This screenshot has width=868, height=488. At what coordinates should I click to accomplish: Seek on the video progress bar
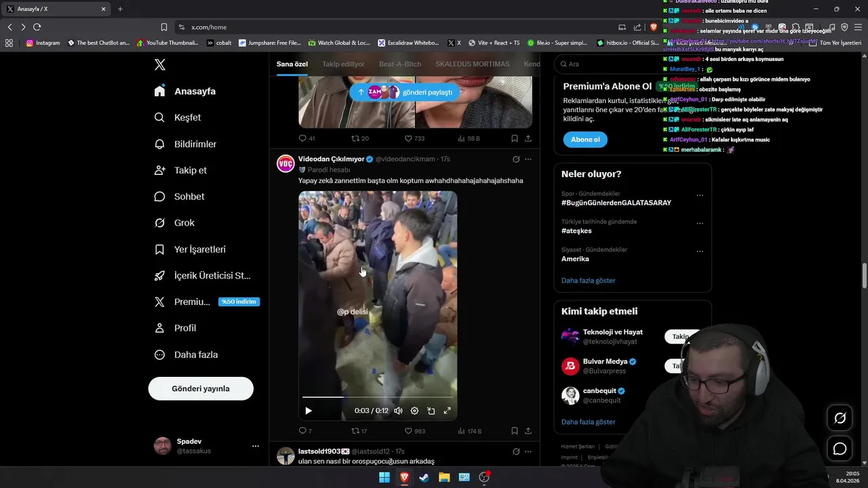378,397
